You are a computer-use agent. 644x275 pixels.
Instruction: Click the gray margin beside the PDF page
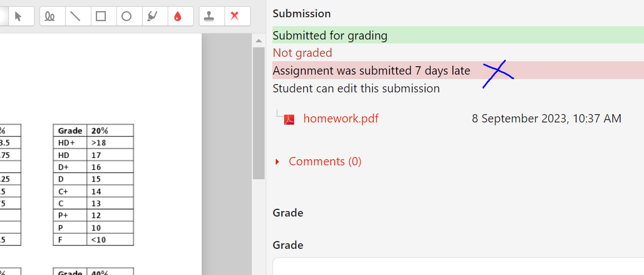(226, 154)
